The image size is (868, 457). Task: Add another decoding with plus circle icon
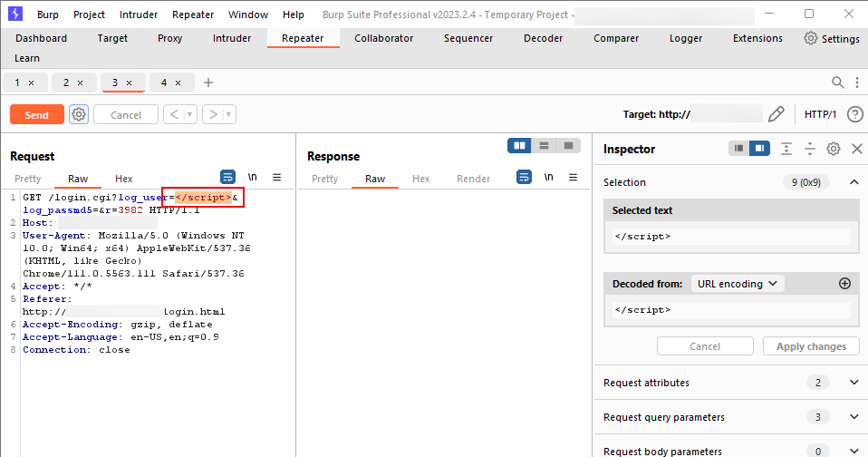click(844, 284)
